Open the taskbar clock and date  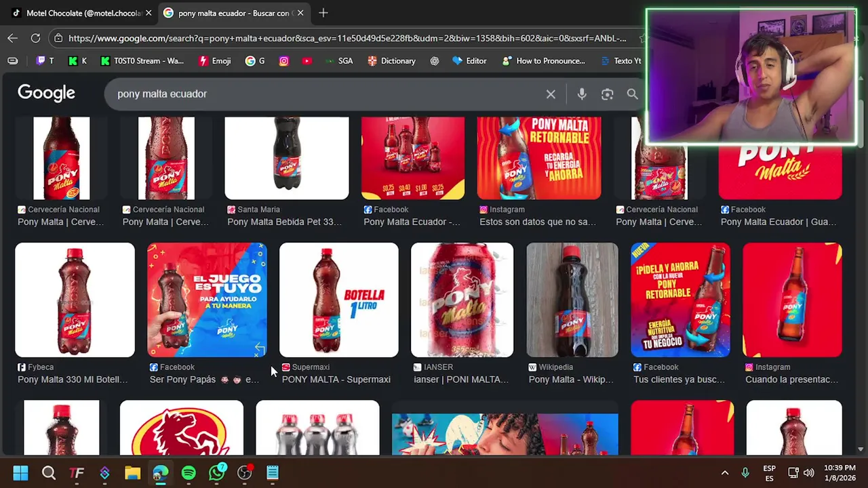(x=840, y=472)
